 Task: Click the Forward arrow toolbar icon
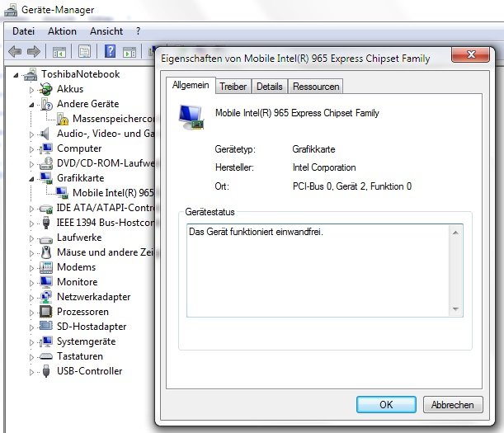coord(34,51)
